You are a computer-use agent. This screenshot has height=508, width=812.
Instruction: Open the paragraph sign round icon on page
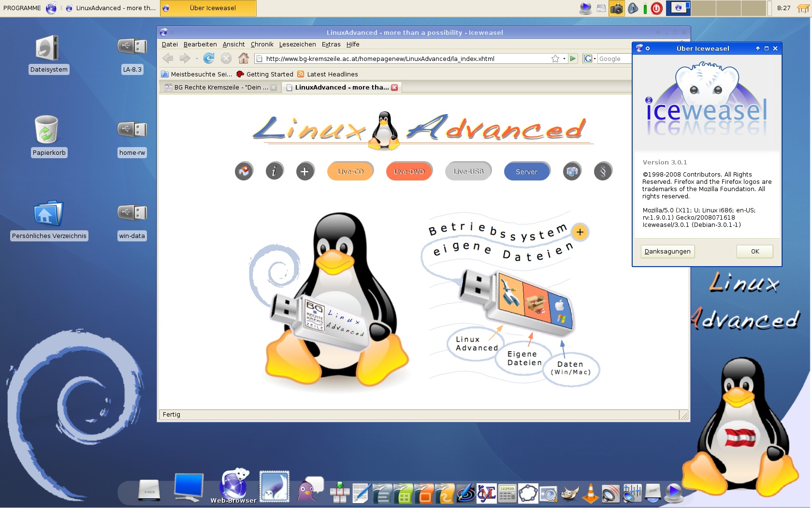603,171
